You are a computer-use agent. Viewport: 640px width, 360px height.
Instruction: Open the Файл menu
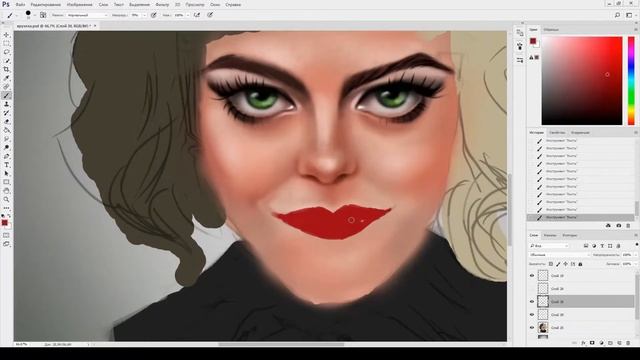tap(20, 4)
